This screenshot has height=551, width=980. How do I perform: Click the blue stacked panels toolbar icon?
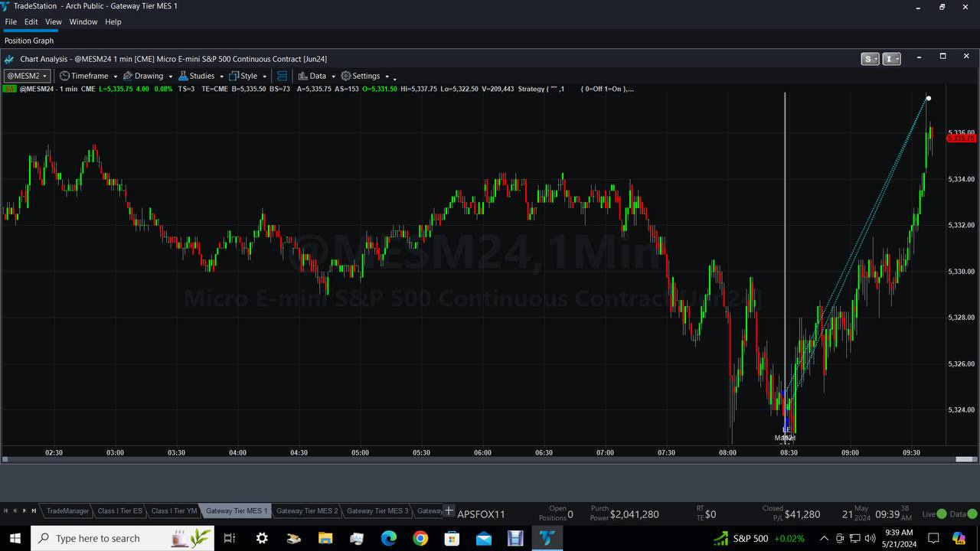[x=282, y=76]
